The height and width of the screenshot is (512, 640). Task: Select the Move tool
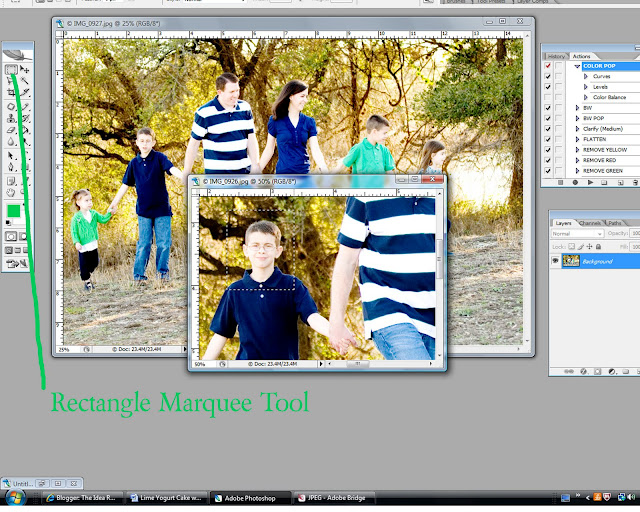point(24,69)
